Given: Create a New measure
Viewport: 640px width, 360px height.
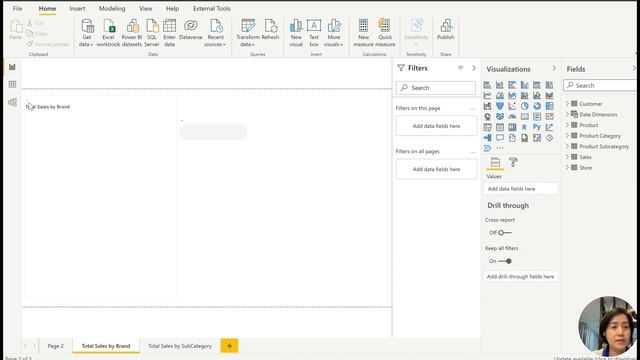Looking at the screenshot, I should point(363,33).
